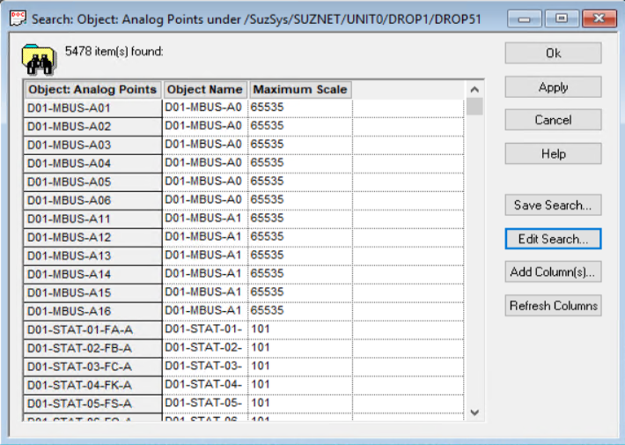Refresh Columns in the results table
The width and height of the screenshot is (625, 445).
(x=552, y=306)
